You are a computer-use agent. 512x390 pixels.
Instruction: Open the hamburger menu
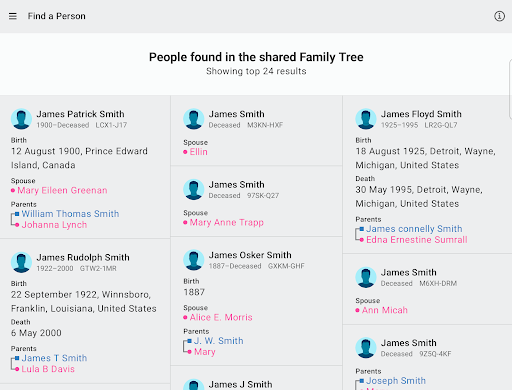[x=13, y=16]
